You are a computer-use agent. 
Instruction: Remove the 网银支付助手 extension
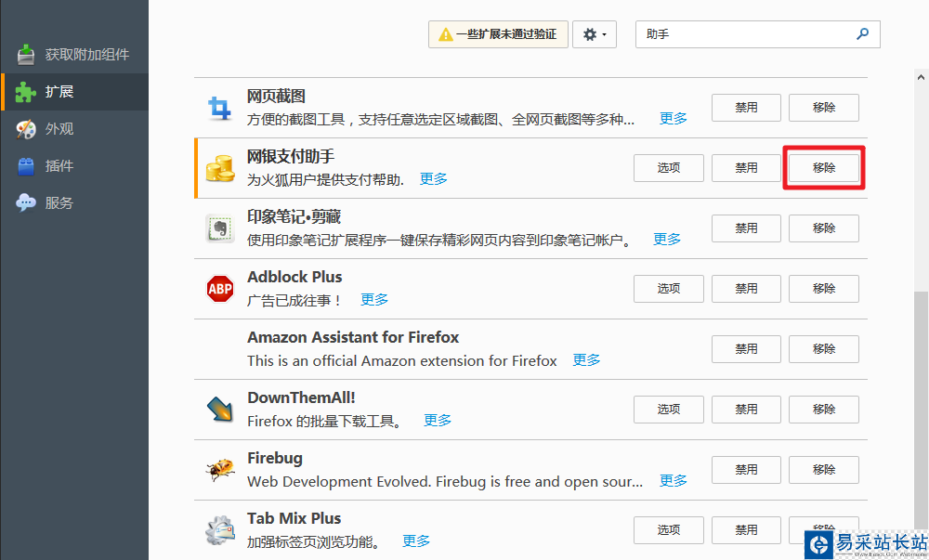point(823,168)
